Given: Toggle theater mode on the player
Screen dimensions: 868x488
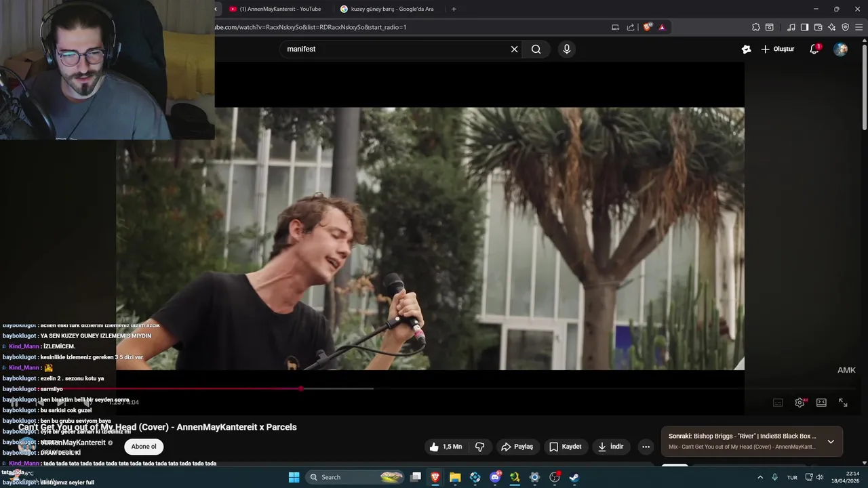Looking at the screenshot, I should tap(821, 403).
